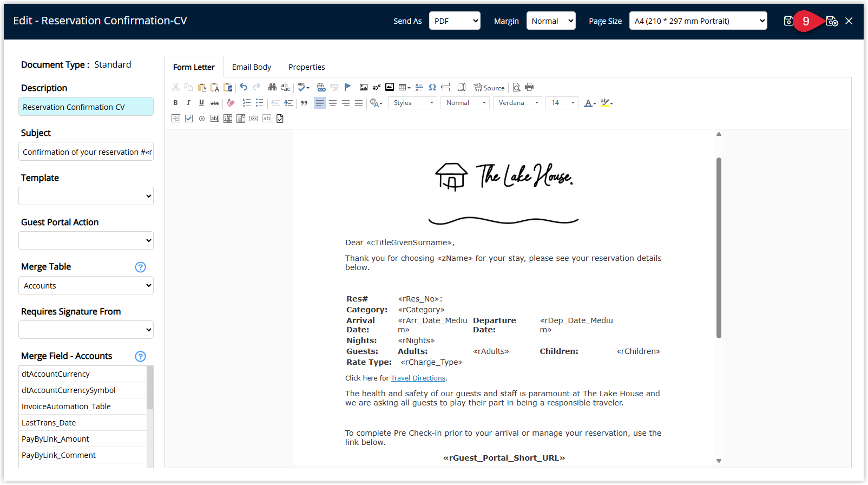This screenshot has width=868, height=485.
Task: Toggle align right
Action: (x=346, y=103)
